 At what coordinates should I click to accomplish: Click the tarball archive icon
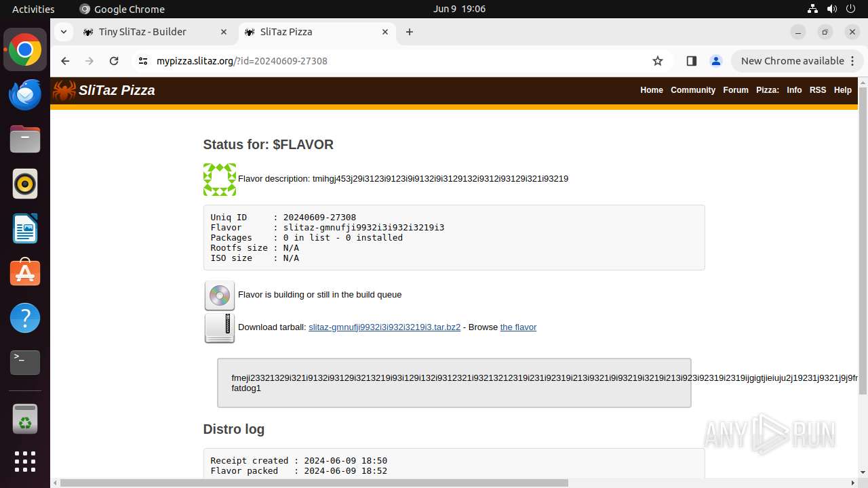[x=220, y=328]
